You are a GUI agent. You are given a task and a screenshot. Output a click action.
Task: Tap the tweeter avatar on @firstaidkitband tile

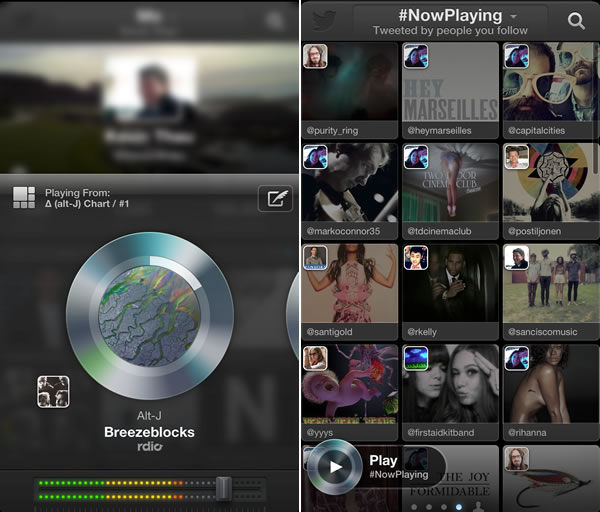click(416, 358)
